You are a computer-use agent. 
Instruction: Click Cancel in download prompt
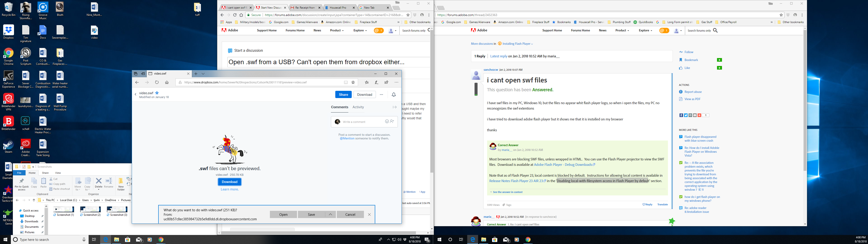(x=350, y=214)
